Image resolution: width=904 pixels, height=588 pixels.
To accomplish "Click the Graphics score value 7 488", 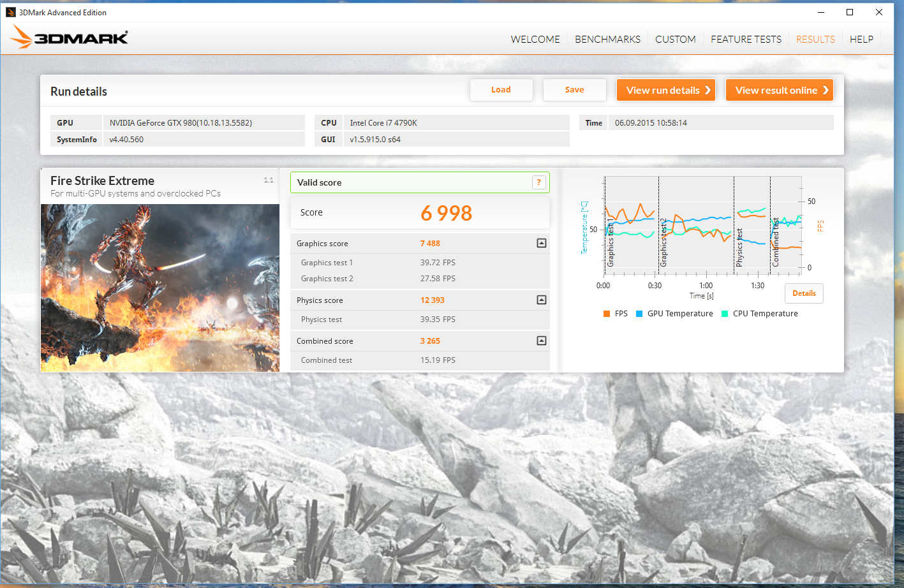I will [x=430, y=244].
